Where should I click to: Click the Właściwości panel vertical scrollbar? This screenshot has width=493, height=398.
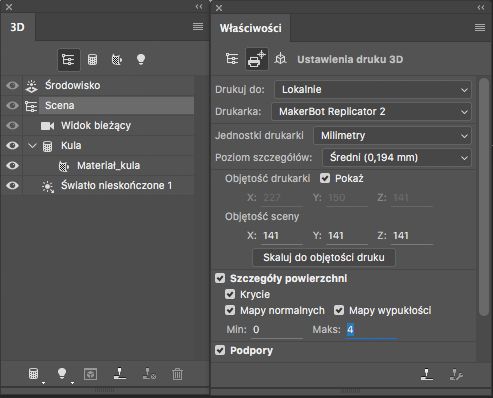click(484, 197)
